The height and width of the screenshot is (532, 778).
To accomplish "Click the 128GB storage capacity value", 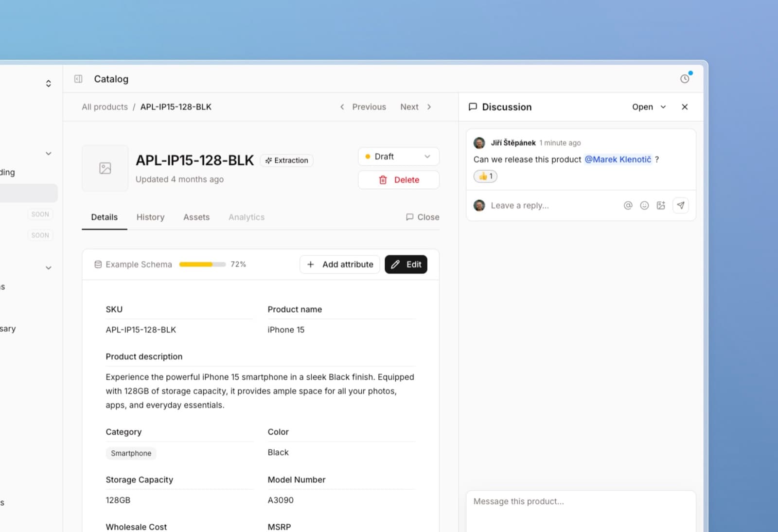I will pos(118,500).
